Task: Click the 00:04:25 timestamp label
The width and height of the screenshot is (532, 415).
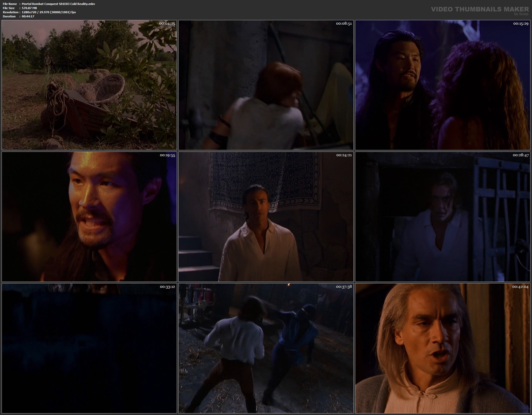Action: pyautogui.click(x=167, y=24)
